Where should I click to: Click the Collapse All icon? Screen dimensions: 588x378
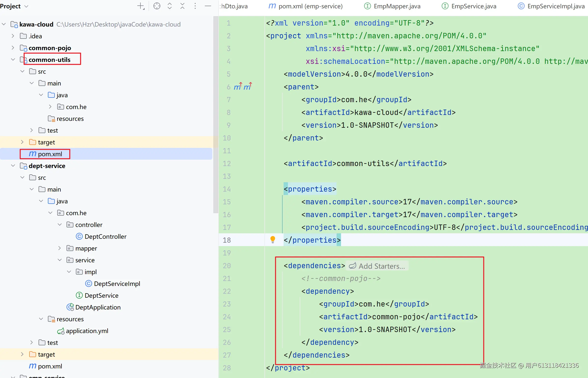[x=182, y=6]
